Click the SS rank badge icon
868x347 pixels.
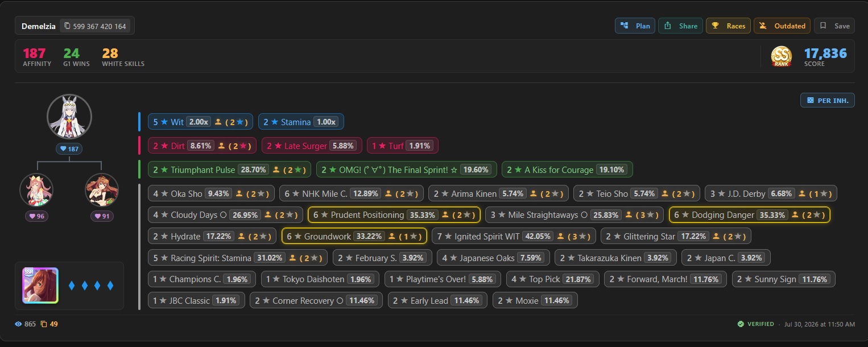(781, 56)
